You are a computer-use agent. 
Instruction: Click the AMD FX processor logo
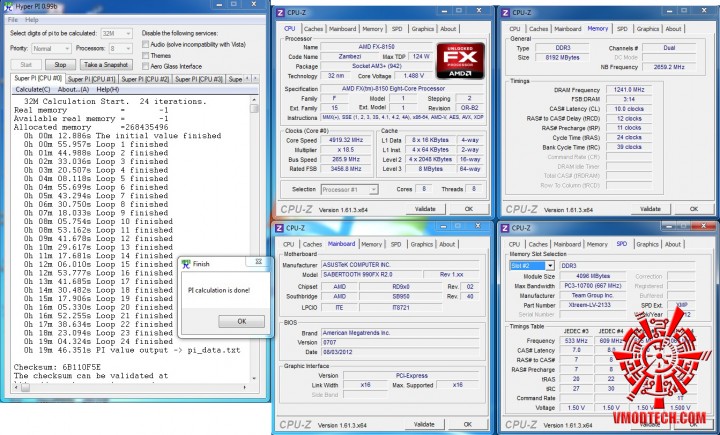(x=460, y=60)
